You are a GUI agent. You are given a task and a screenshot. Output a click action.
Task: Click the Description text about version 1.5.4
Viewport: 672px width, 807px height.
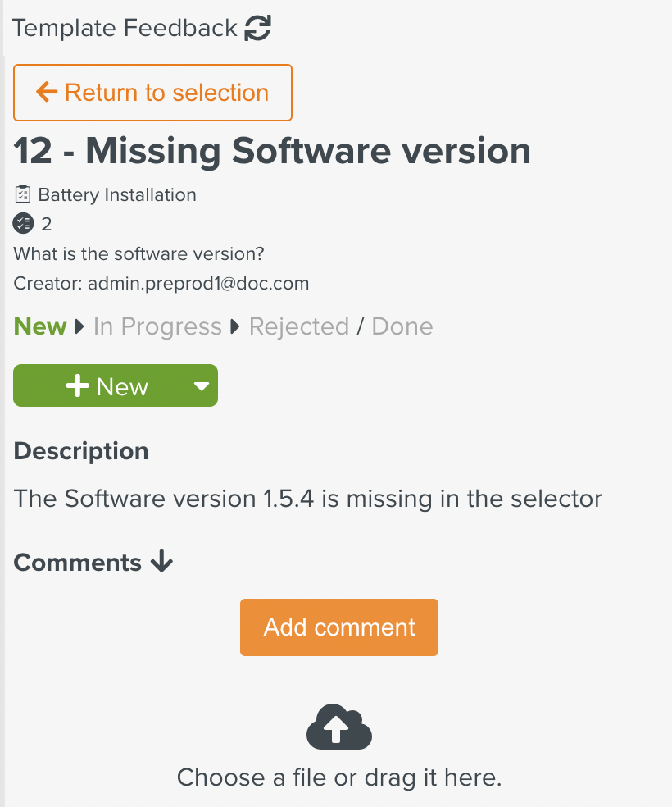coord(308,499)
